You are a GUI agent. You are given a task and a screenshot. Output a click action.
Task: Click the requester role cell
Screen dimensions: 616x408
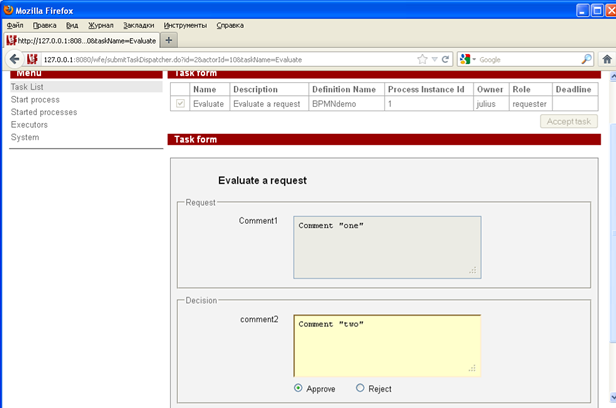coord(529,104)
